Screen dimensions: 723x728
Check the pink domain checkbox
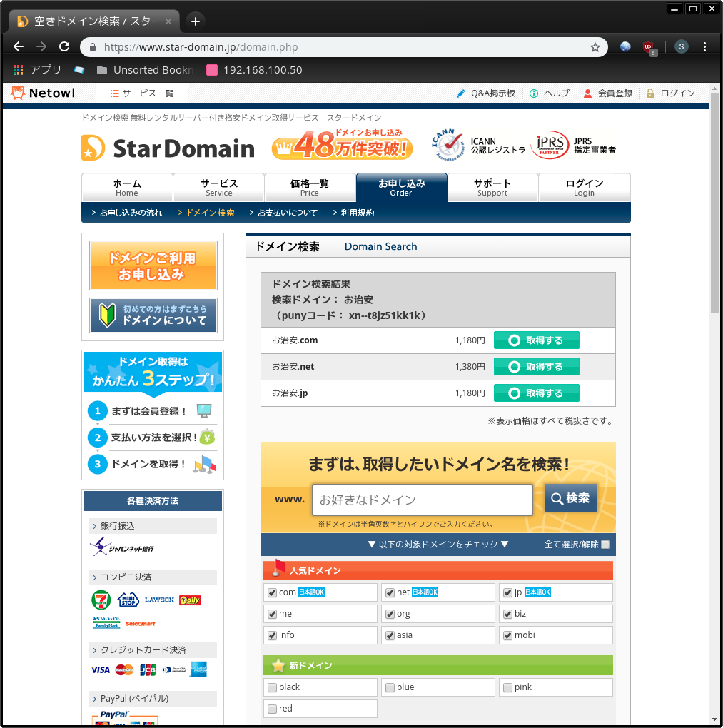pos(507,687)
